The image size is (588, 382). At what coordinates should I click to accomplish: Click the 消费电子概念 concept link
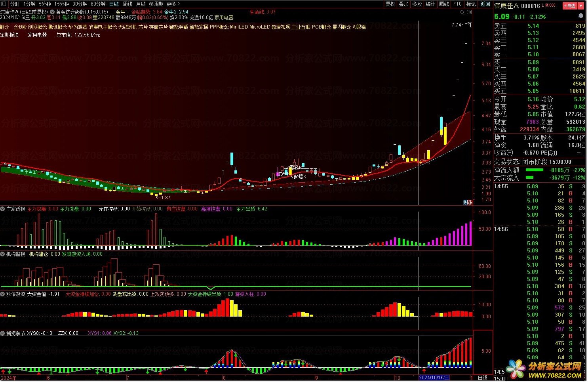coord(103,27)
